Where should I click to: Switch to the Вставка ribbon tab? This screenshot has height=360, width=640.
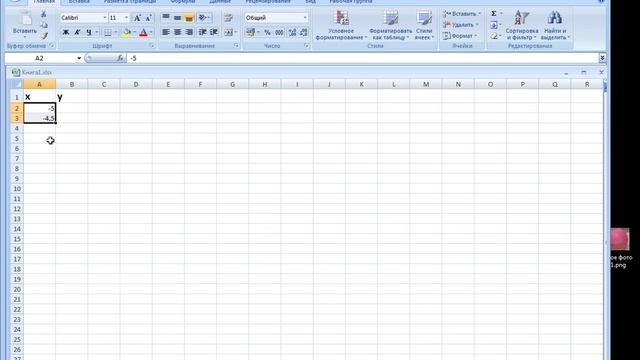[79, 2]
